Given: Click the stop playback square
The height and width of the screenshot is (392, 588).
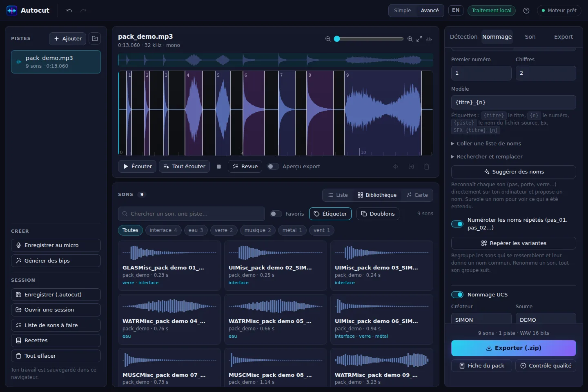Looking at the screenshot, I should [219, 167].
